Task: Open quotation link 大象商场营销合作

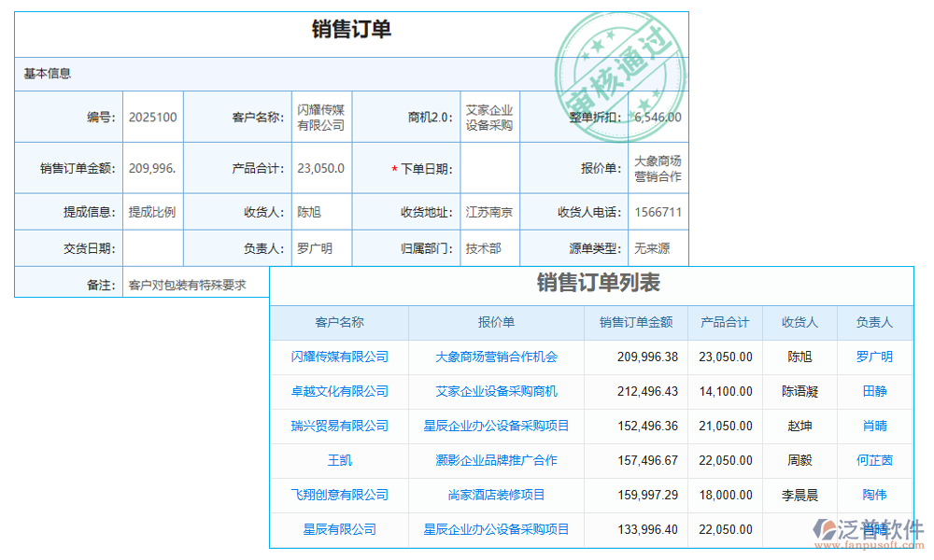Action: (x=657, y=167)
